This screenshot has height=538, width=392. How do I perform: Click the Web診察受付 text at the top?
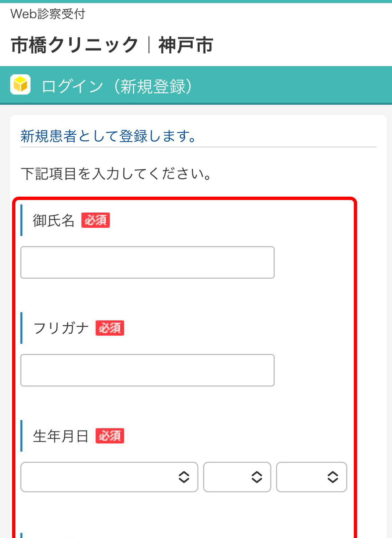pyautogui.click(x=48, y=14)
